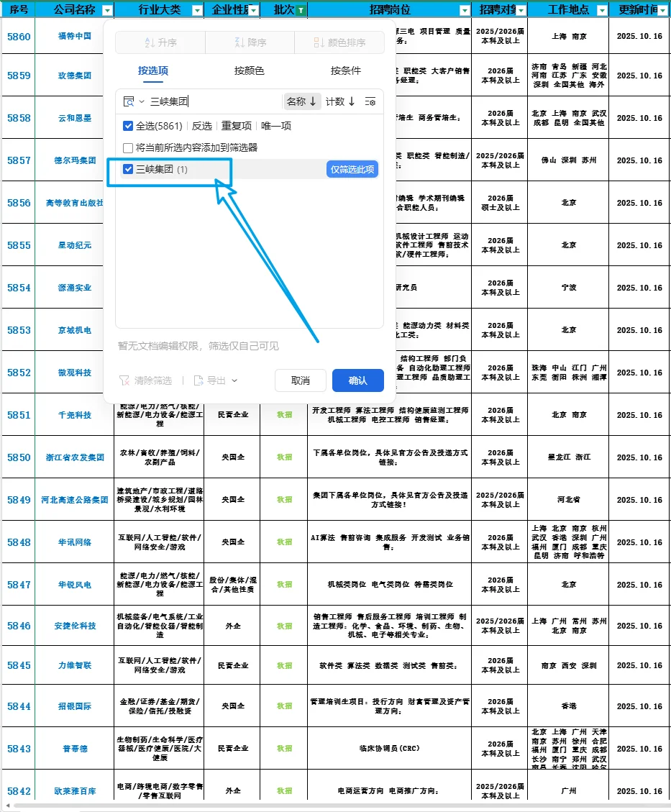Open the 源涌实业 company link
671x812 pixels.
[x=75, y=288]
